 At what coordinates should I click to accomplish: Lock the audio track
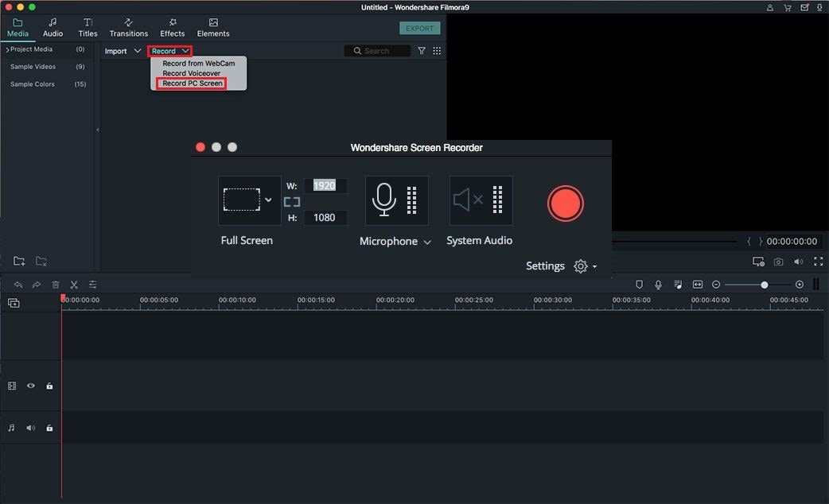pyautogui.click(x=49, y=428)
